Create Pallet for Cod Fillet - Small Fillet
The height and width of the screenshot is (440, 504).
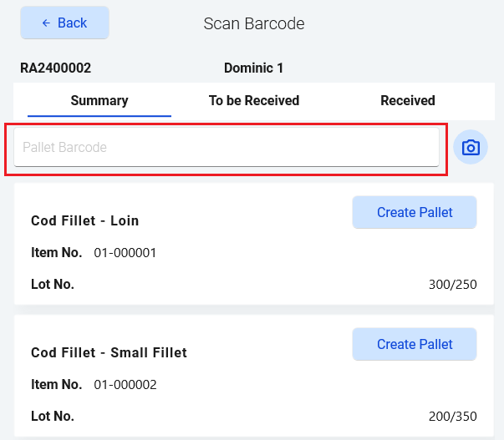(x=415, y=344)
